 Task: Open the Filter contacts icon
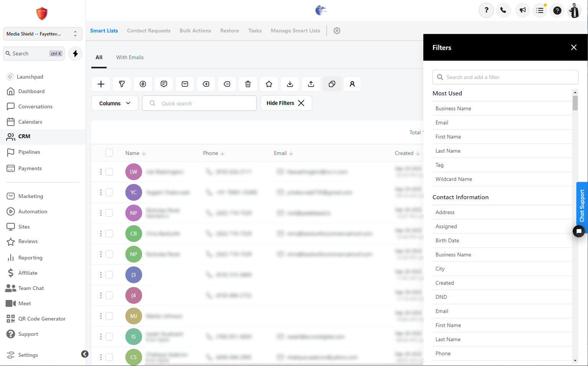click(121, 84)
